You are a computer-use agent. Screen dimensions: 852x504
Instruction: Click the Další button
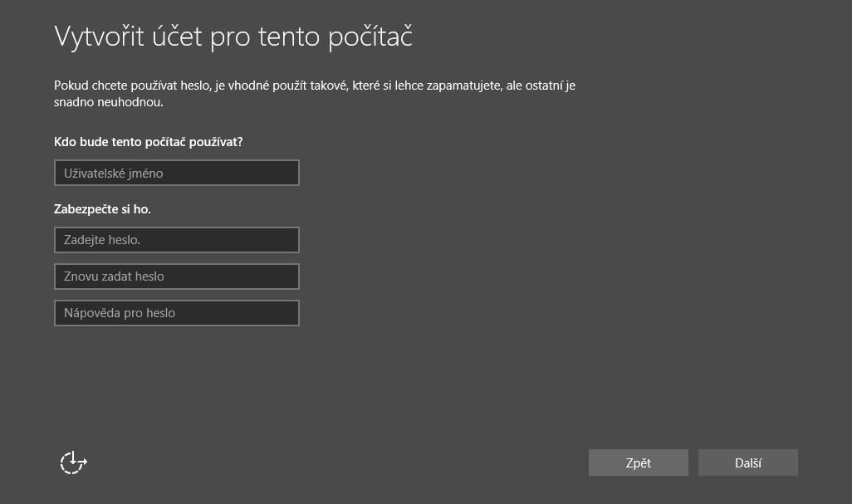pyautogui.click(x=747, y=462)
